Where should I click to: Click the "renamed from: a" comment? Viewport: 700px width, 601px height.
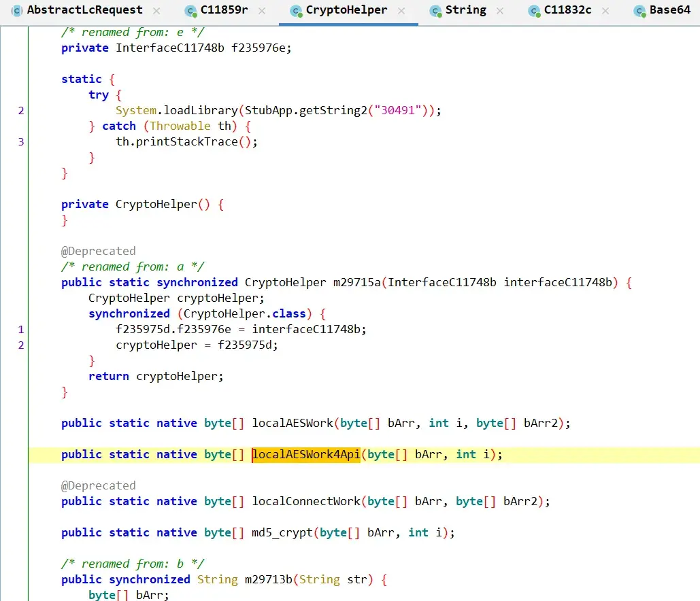132,267
